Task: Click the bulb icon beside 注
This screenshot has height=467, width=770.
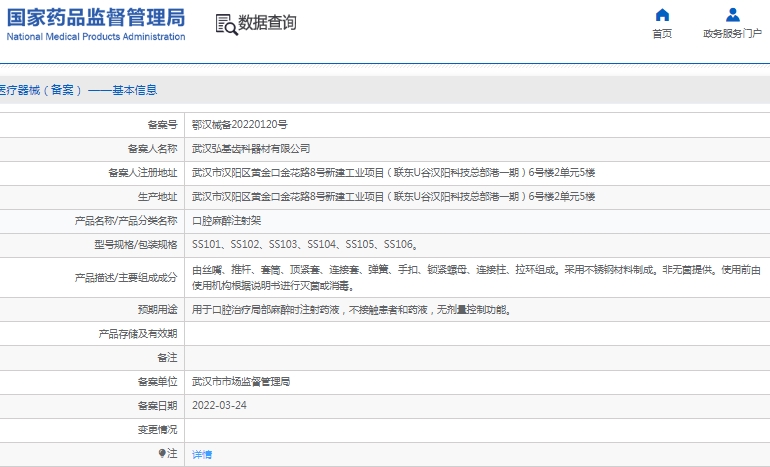Action: click(162, 453)
